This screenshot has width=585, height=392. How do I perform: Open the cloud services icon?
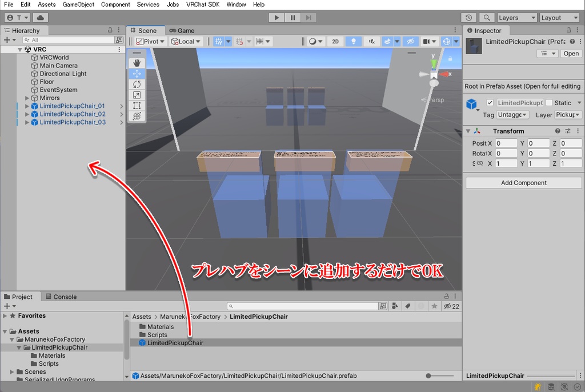tap(41, 18)
